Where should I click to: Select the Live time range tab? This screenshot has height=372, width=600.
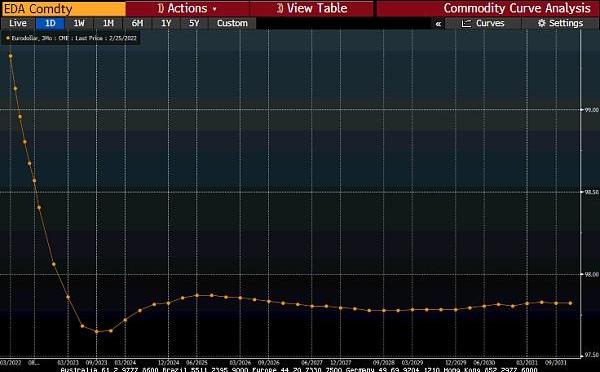18,23
